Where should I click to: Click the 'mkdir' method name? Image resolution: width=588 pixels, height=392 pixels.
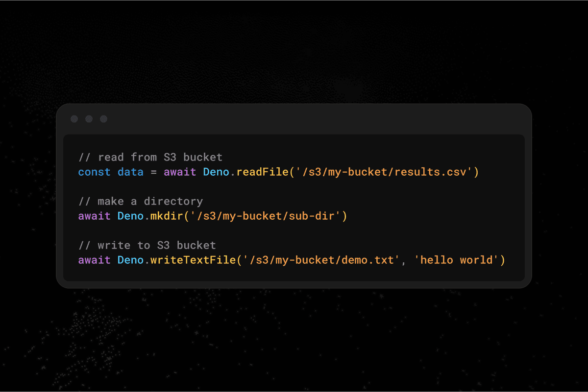coord(167,216)
